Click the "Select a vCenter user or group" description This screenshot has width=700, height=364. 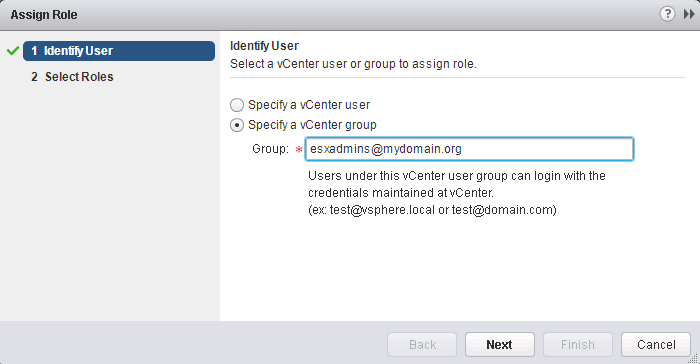pos(353,64)
